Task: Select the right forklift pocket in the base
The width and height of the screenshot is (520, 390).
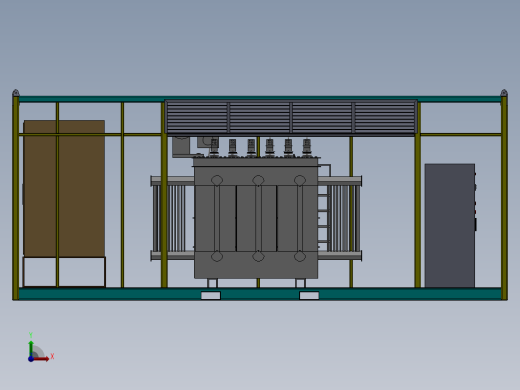Action: coord(309,295)
